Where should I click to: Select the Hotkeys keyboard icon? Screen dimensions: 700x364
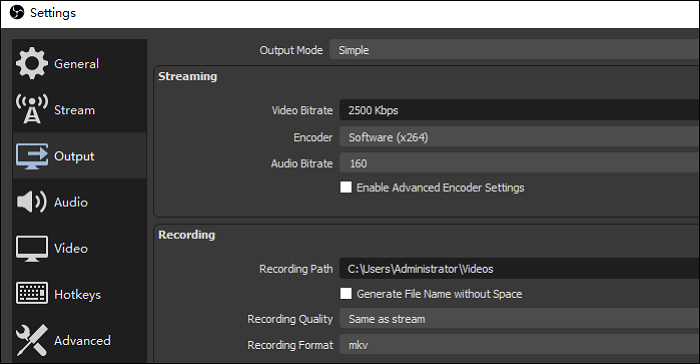tap(32, 293)
